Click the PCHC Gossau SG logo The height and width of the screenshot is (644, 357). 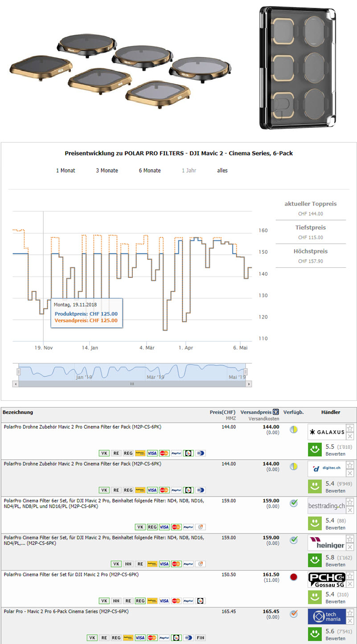pyautogui.click(x=326, y=580)
